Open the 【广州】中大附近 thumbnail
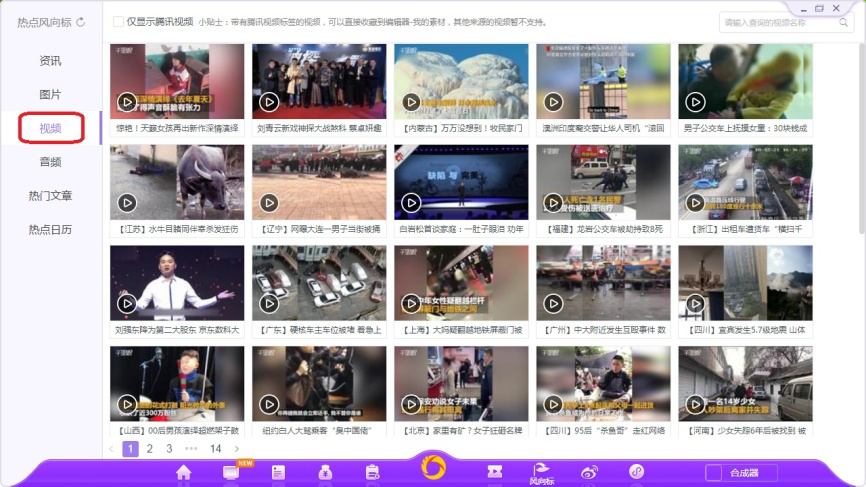 (x=603, y=283)
